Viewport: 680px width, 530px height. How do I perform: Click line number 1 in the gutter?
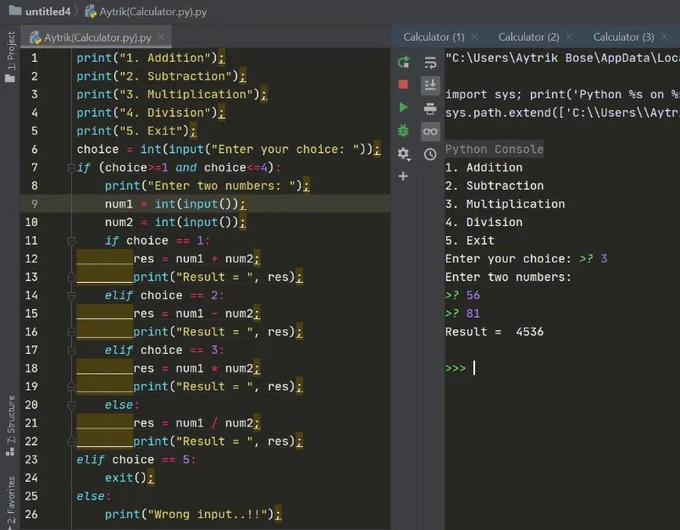pos(34,58)
